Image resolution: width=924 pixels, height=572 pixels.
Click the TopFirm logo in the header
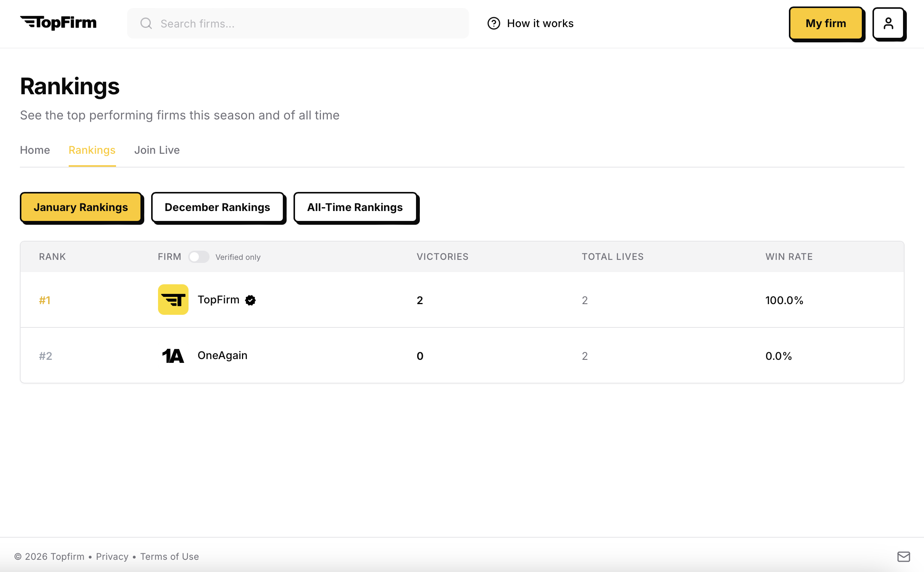(58, 23)
